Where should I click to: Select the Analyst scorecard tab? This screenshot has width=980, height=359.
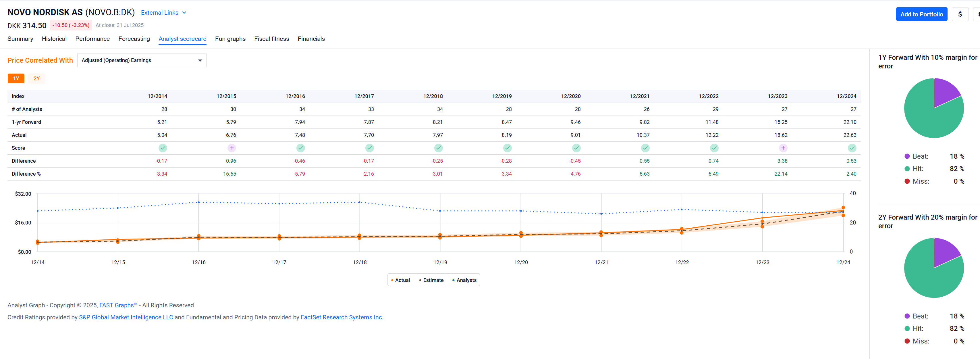tap(182, 39)
